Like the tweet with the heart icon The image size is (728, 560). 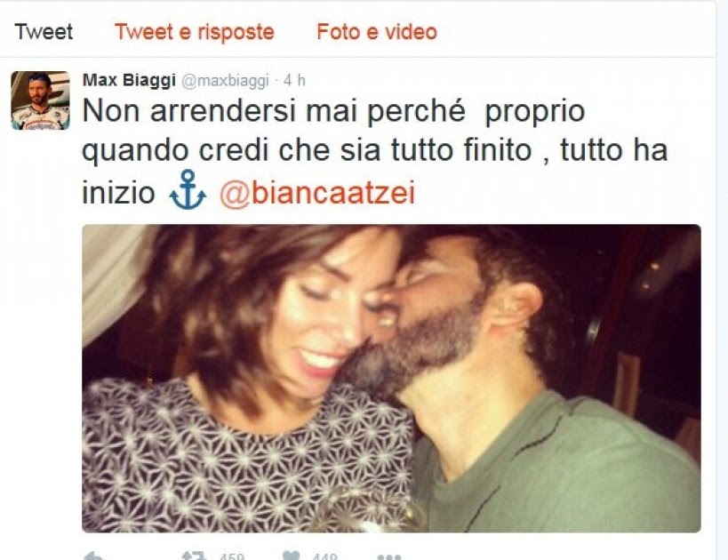292,556
